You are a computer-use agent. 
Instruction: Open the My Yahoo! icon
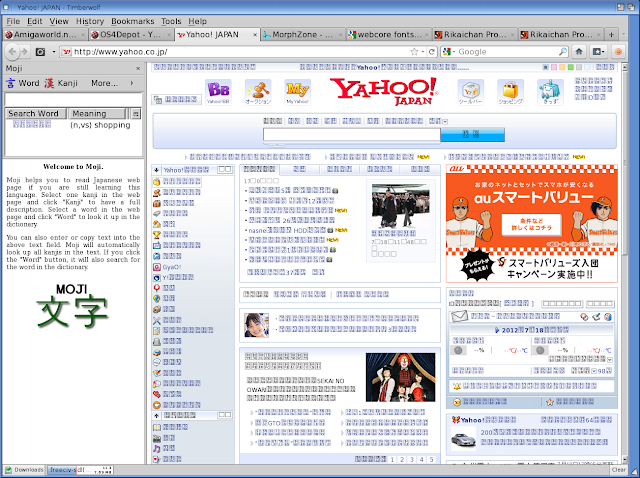(x=298, y=92)
